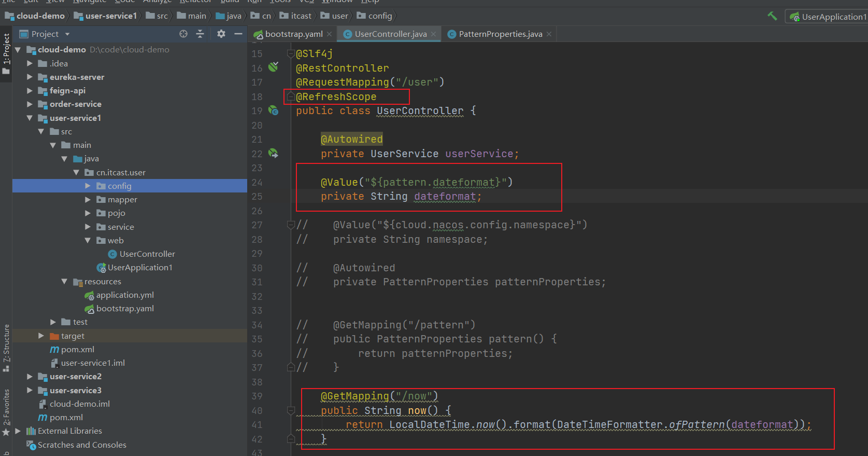Click the @GetMapping("/now") annotation
The height and width of the screenshot is (456, 868).
[379, 396]
